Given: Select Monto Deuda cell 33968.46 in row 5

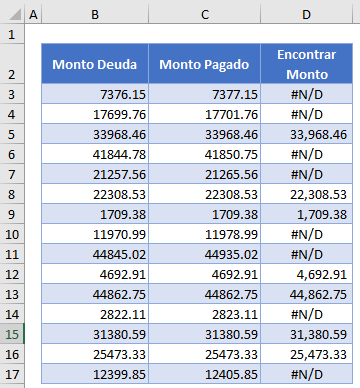Looking at the screenshot, I should pos(95,134).
